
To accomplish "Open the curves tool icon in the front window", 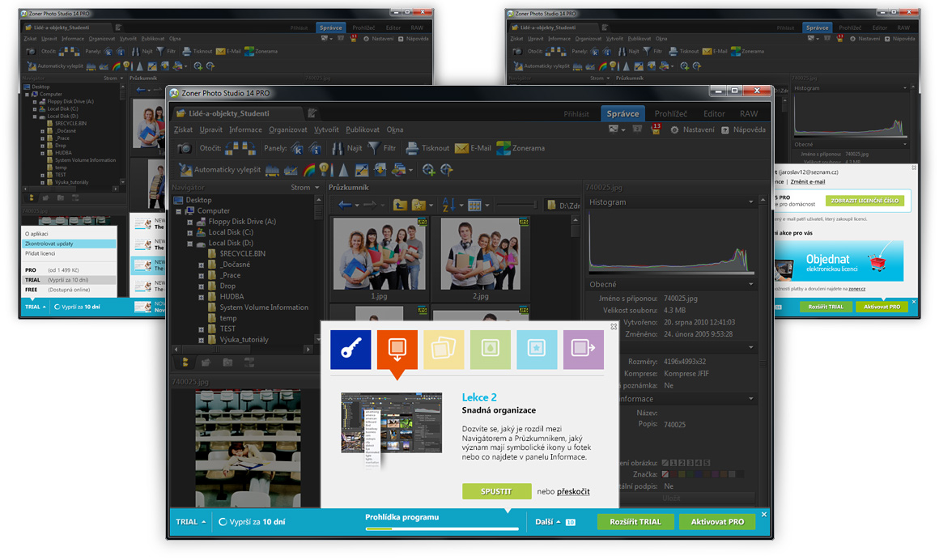I will [291, 170].
